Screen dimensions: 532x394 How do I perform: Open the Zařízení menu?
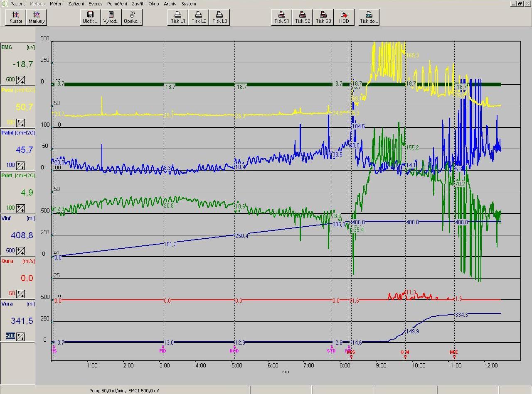coord(76,4)
